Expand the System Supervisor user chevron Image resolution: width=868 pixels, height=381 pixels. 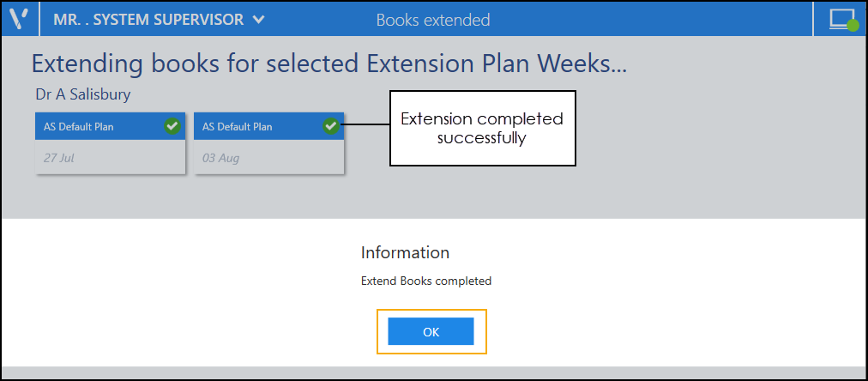click(x=260, y=19)
